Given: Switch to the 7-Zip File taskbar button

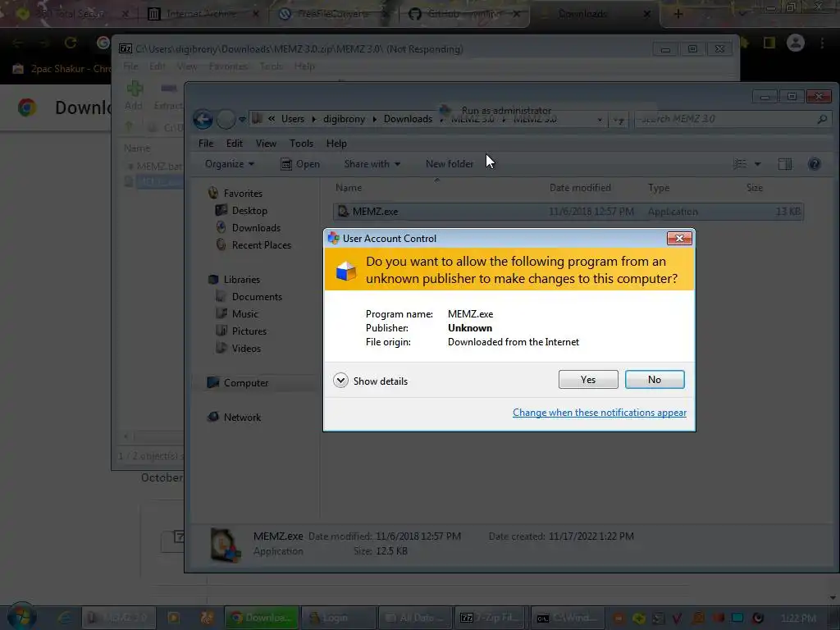Looking at the screenshot, I should tap(491, 618).
